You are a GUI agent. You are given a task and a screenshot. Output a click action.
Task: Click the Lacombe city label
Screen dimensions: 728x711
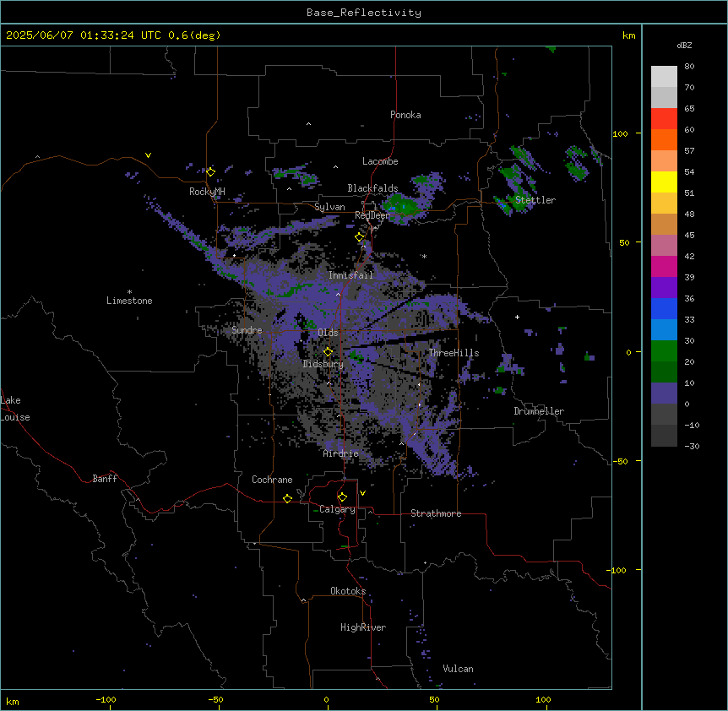(x=380, y=161)
